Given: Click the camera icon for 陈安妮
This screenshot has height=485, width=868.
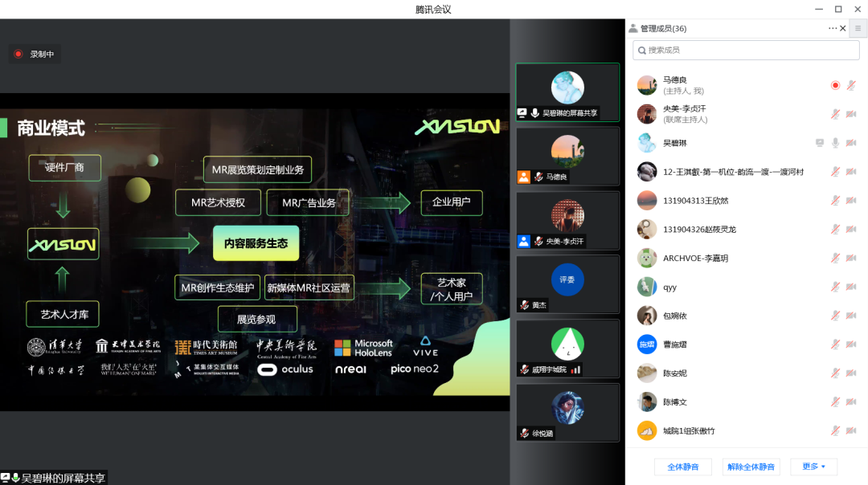Looking at the screenshot, I should coord(851,373).
